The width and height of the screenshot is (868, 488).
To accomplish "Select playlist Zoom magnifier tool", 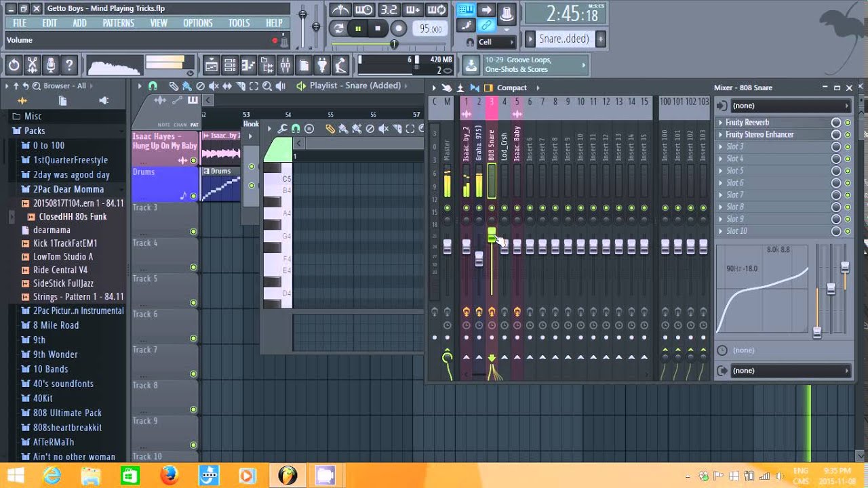I will 267,86.
